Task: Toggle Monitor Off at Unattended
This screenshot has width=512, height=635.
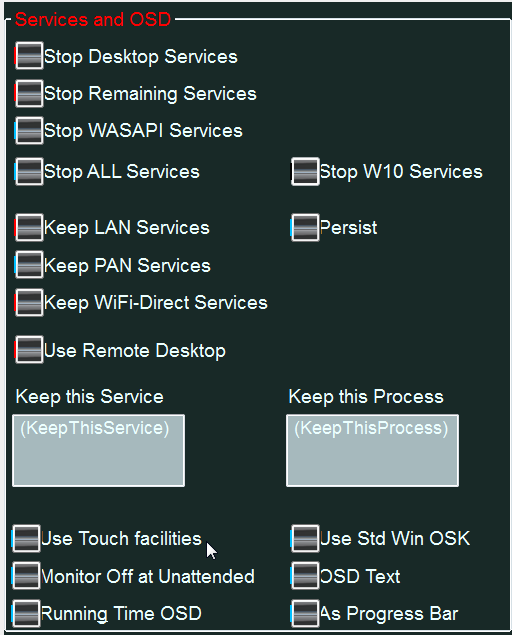Action: coord(26,576)
